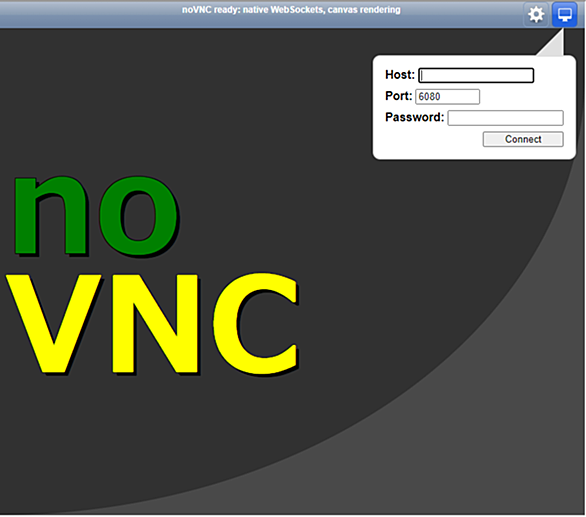586x517 pixels.
Task: Open the settings gear icon
Action: tap(536, 15)
